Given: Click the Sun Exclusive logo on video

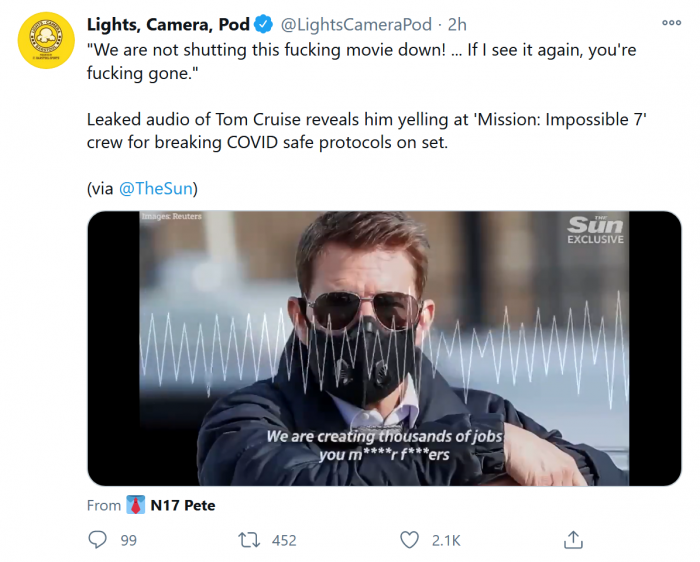Looking at the screenshot, I should pos(595,229).
